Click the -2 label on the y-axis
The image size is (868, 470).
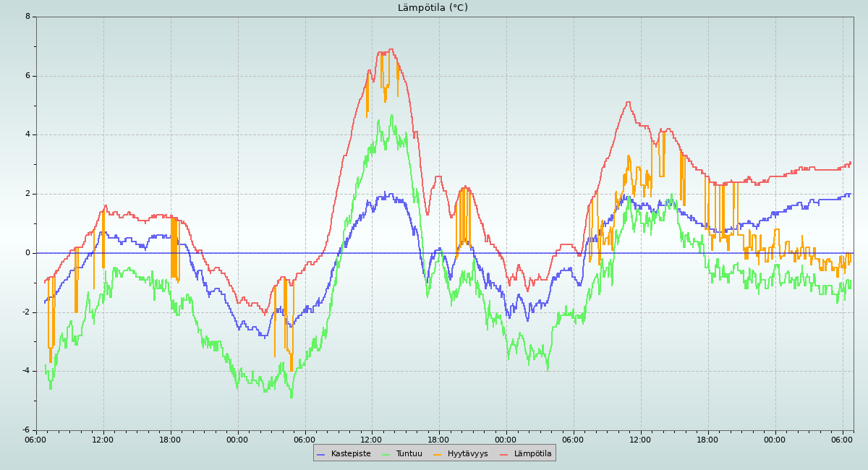click(26, 312)
